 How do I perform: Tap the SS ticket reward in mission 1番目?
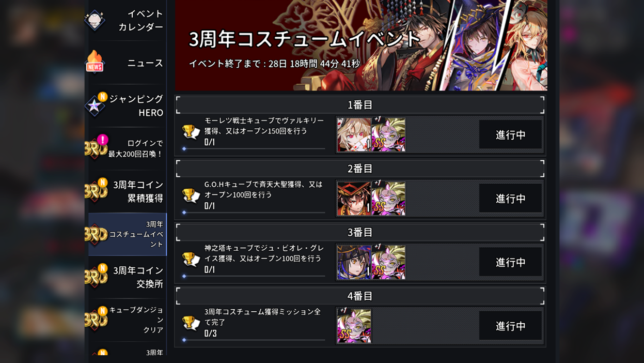388,134
